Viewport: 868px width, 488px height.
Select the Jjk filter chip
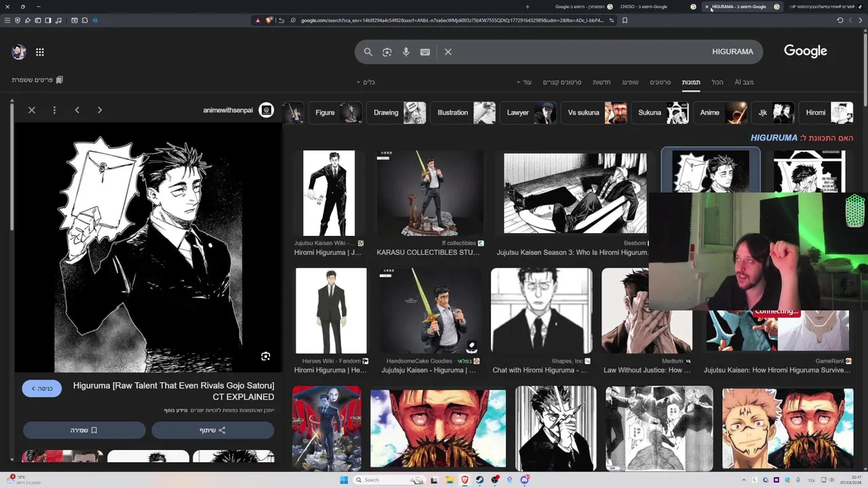point(773,113)
